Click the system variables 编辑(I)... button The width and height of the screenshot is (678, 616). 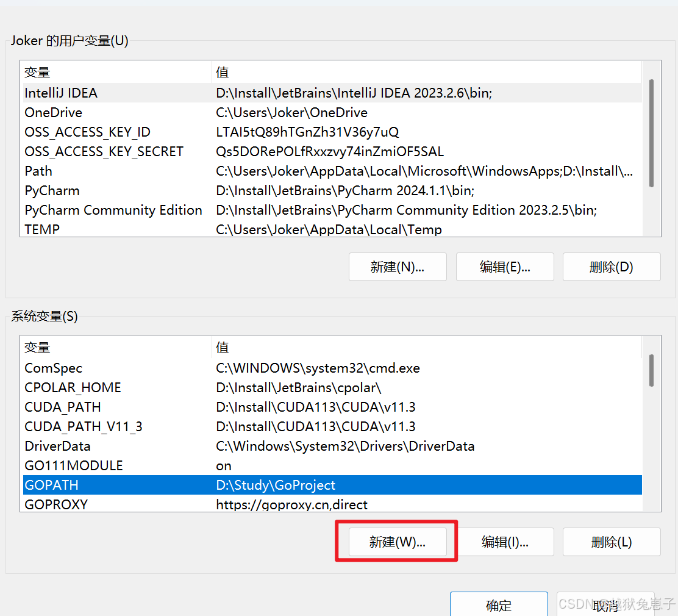pos(505,542)
